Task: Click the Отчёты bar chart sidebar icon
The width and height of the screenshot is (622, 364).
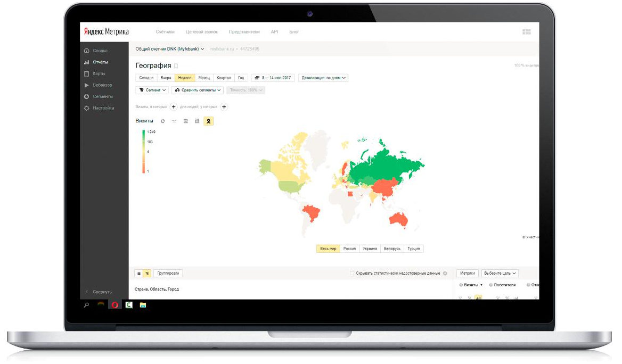Action: tap(86, 62)
